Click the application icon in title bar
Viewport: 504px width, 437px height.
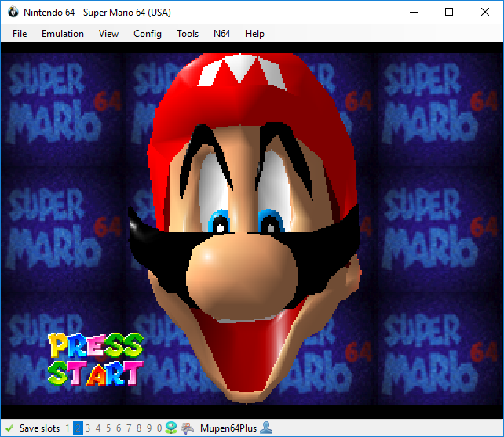13,13
